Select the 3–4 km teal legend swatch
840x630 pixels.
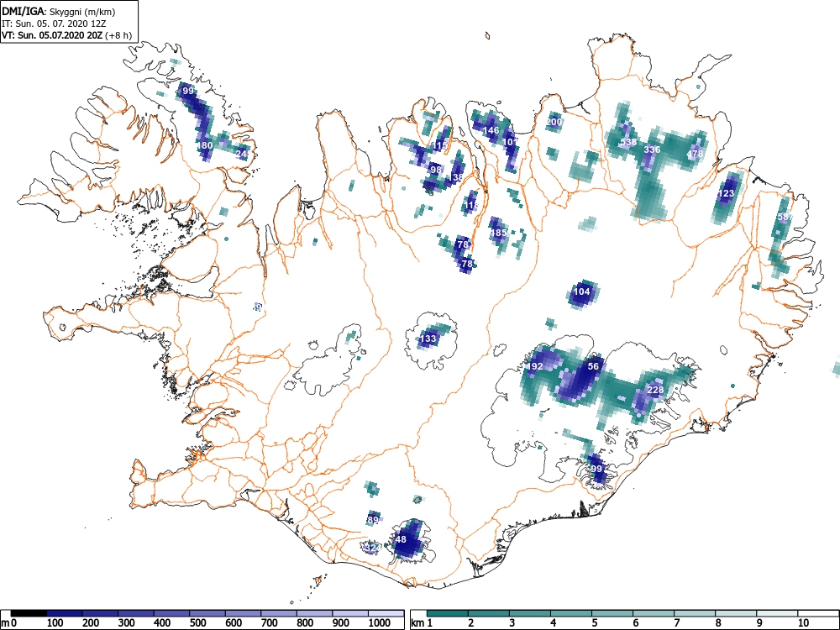pyautogui.click(x=530, y=613)
